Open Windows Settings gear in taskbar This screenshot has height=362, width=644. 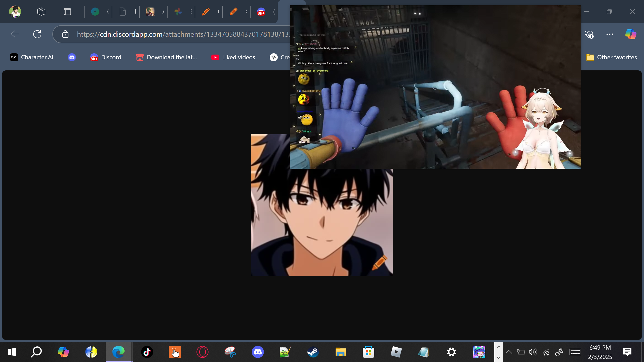click(x=451, y=352)
